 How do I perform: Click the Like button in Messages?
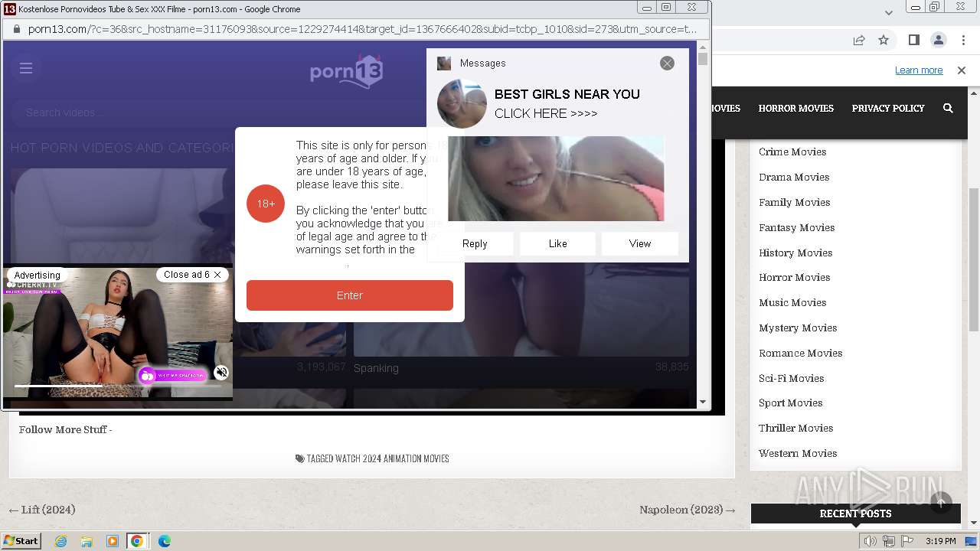click(x=557, y=243)
